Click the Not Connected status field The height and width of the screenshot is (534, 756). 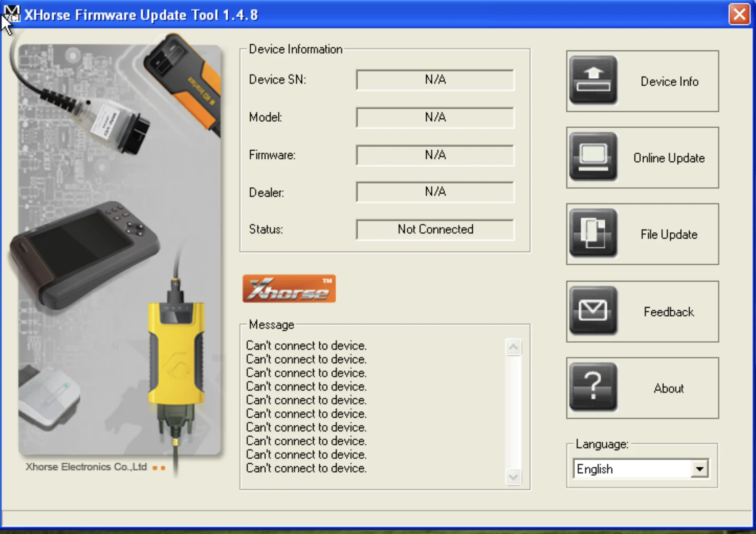[x=435, y=230]
